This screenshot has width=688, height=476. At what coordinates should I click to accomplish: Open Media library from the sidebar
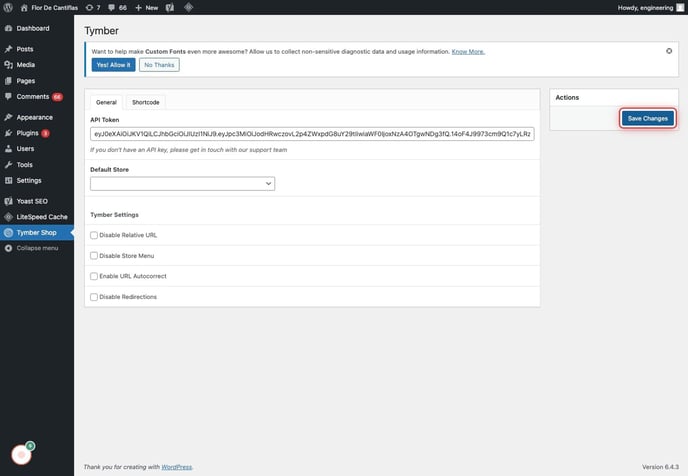click(x=25, y=64)
